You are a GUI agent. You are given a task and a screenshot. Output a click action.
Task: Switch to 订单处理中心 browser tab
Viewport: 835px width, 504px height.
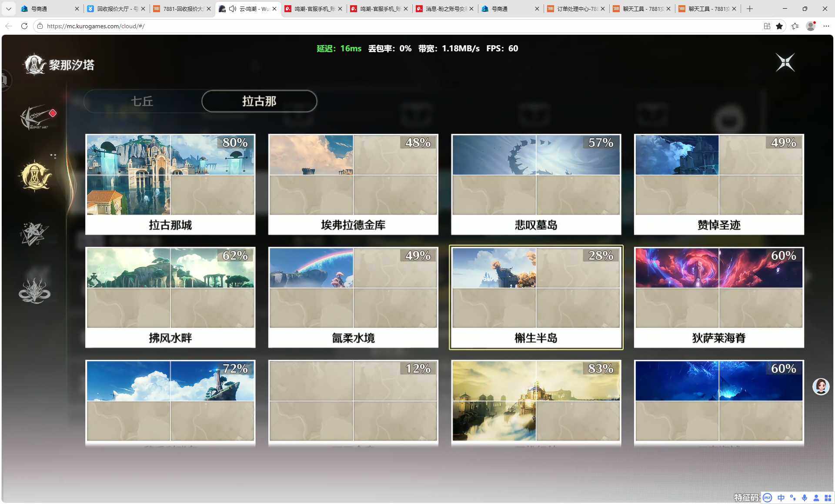coord(576,9)
